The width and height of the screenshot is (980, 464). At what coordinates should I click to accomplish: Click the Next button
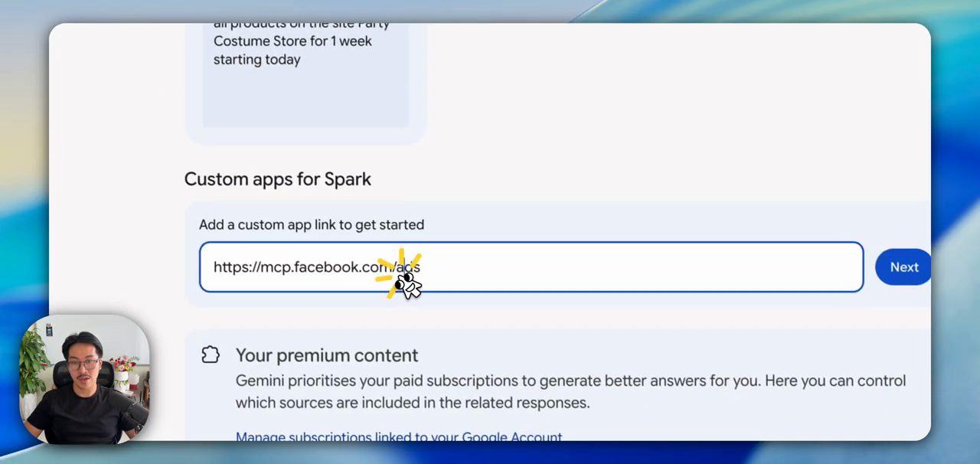coord(903,267)
